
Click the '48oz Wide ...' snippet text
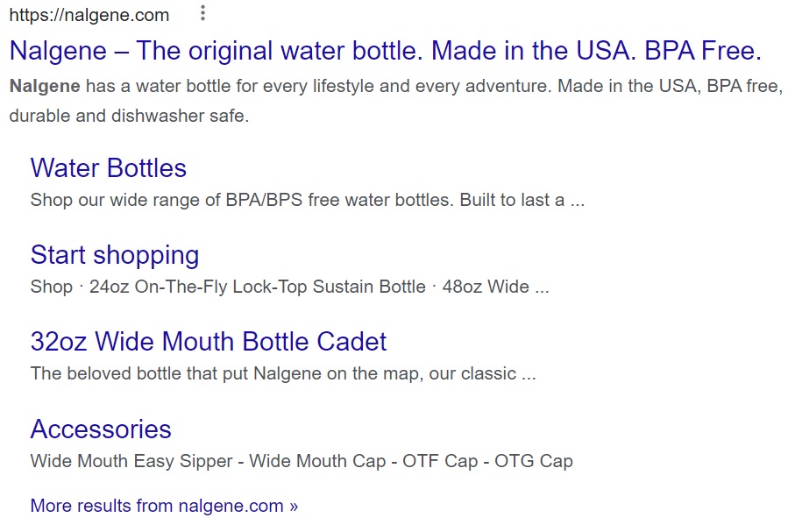(x=495, y=287)
